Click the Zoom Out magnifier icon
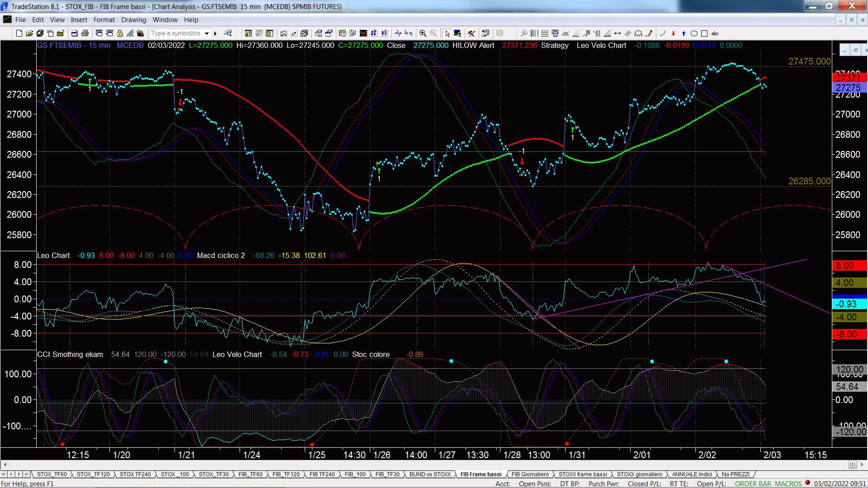This screenshot has width=868, height=488. (433, 33)
